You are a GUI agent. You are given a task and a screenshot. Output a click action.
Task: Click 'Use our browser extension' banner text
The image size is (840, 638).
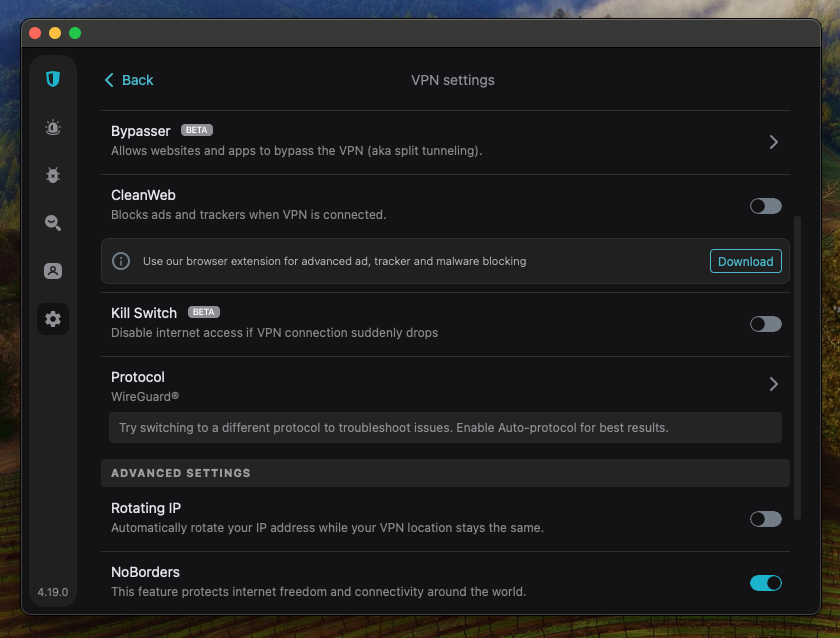pyautogui.click(x=334, y=261)
